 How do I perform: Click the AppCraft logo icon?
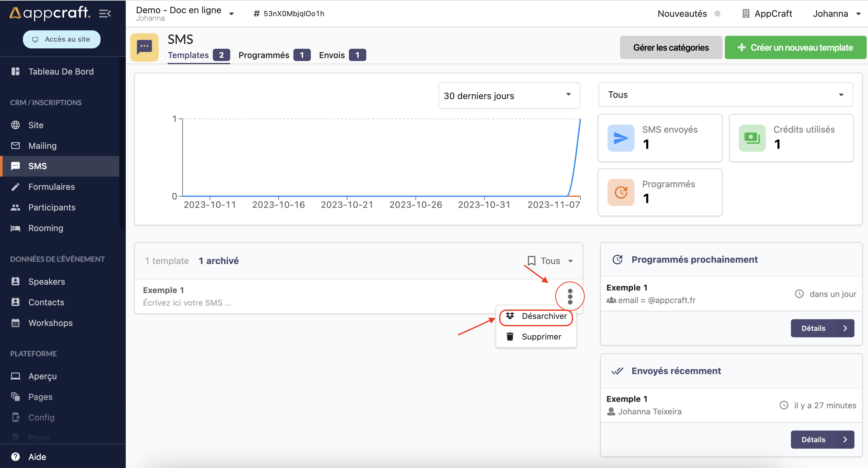[15, 13]
